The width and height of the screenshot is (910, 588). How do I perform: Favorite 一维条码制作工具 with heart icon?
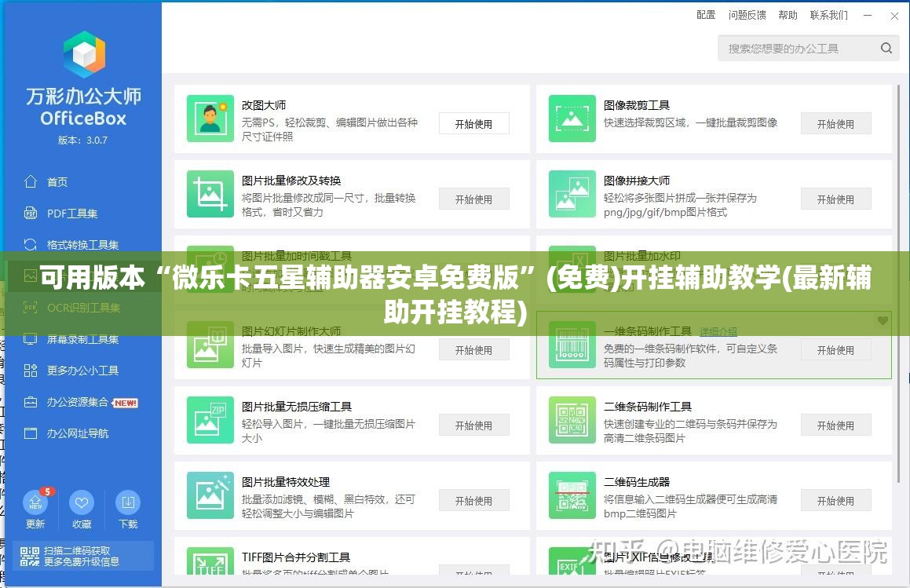click(883, 320)
